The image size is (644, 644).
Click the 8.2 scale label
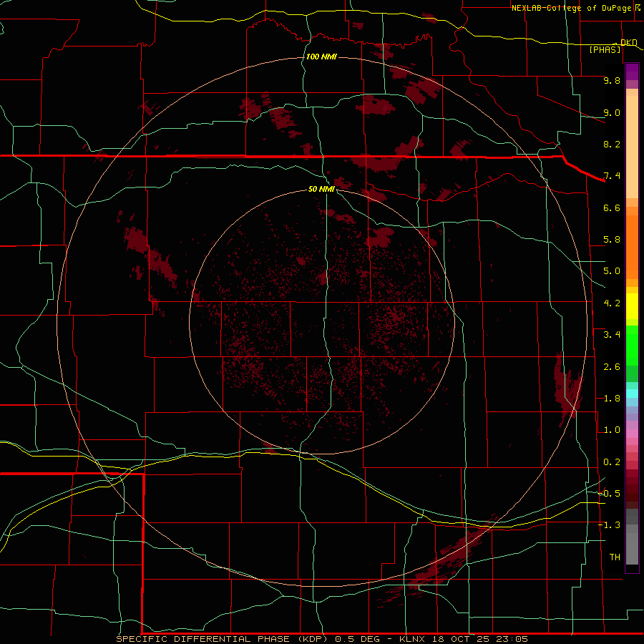(x=612, y=144)
